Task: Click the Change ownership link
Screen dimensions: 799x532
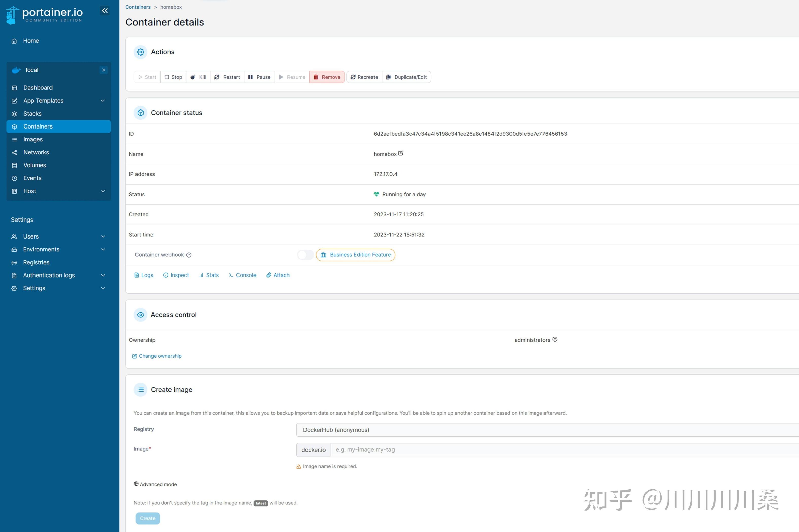Action: point(157,356)
